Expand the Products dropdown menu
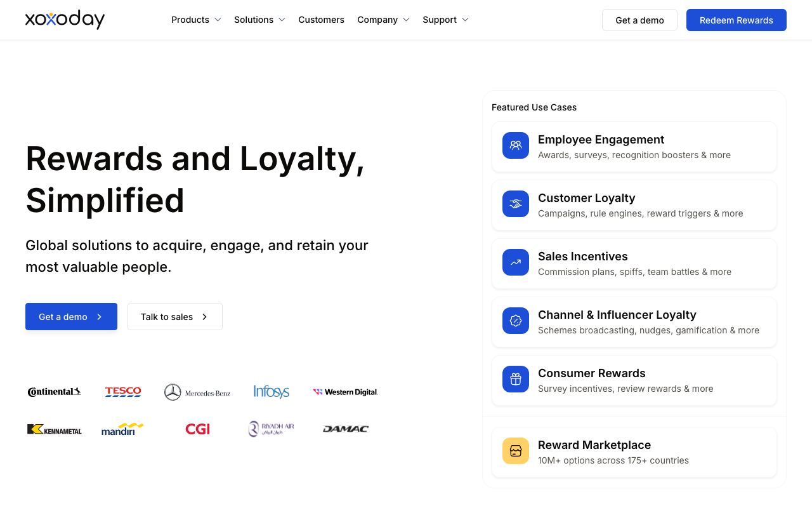The image size is (812, 508). click(x=196, y=20)
